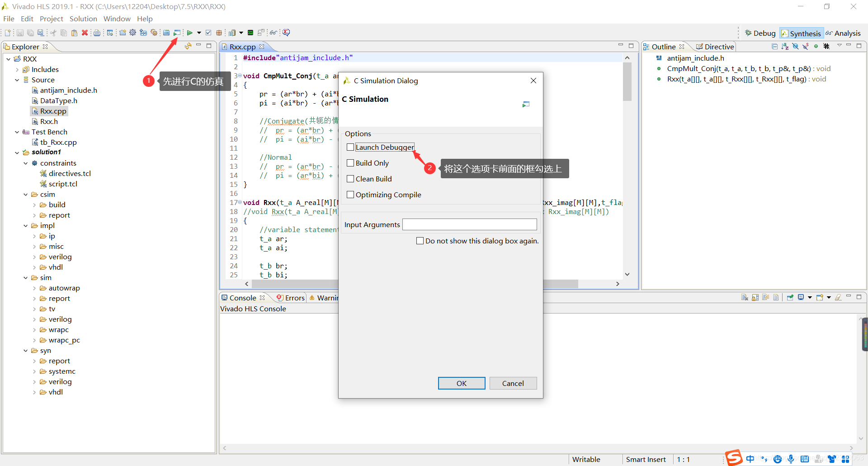Screen dimensions: 868x466
Task: Select directives.tcl under constraints
Action: (x=70, y=173)
